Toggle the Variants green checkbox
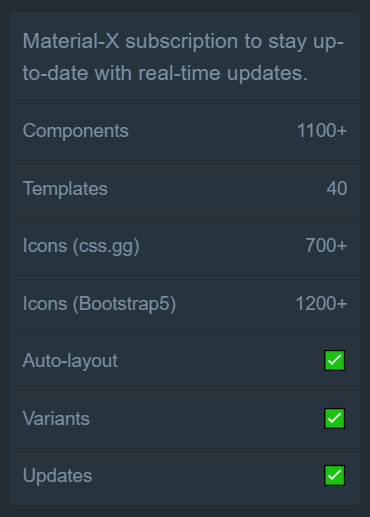This screenshot has width=370, height=517. (334, 418)
